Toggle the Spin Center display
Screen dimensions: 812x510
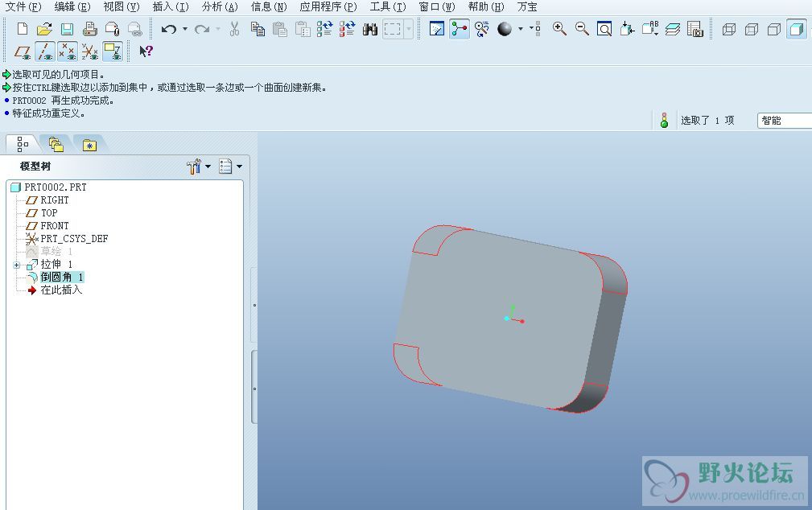tap(460, 28)
